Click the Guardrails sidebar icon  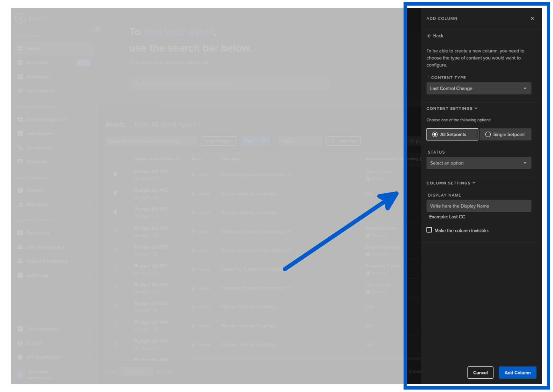20,162
